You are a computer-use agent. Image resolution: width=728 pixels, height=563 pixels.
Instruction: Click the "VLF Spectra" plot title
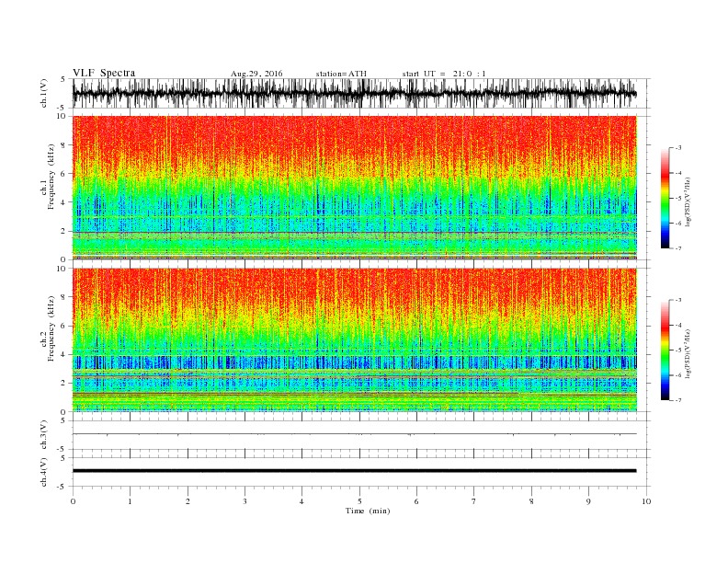pyautogui.click(x=104, y=73)
